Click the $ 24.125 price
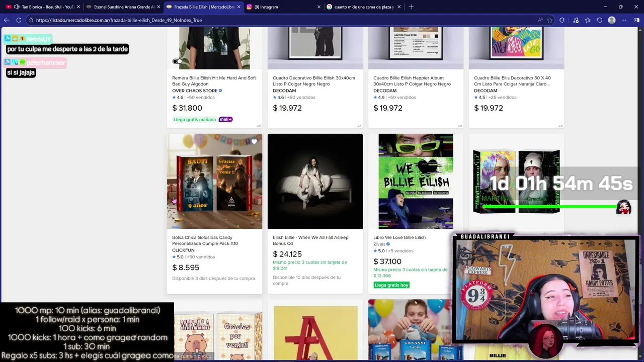 point(287,254)
